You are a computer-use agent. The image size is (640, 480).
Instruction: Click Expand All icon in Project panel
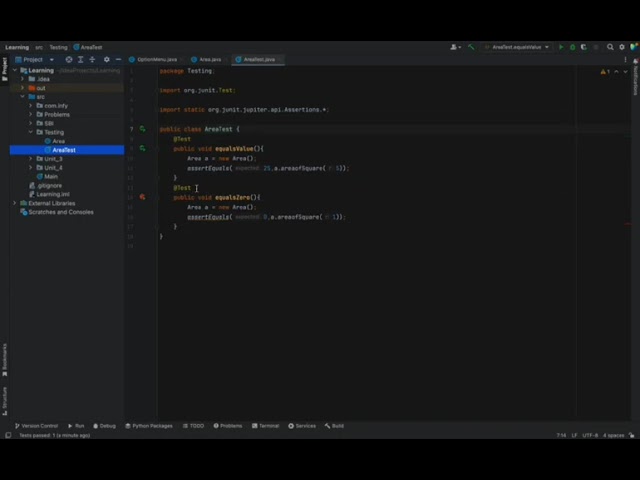tap(80, 60)
